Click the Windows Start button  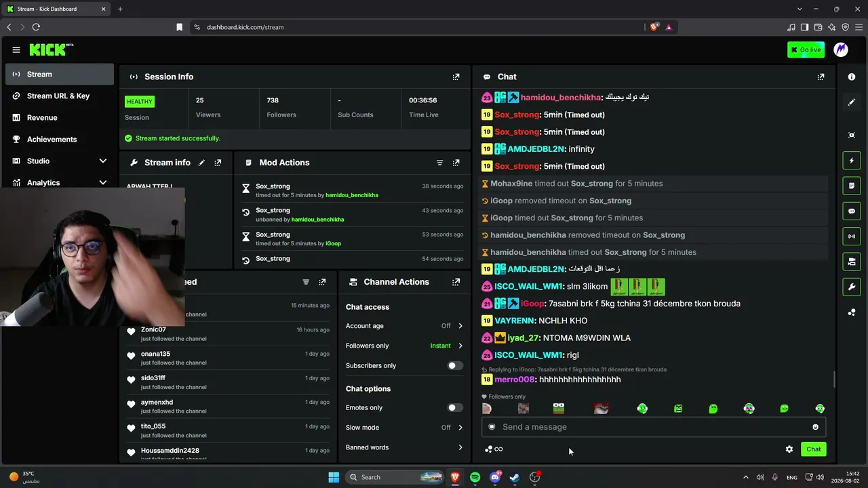click(x=334, y=477)
